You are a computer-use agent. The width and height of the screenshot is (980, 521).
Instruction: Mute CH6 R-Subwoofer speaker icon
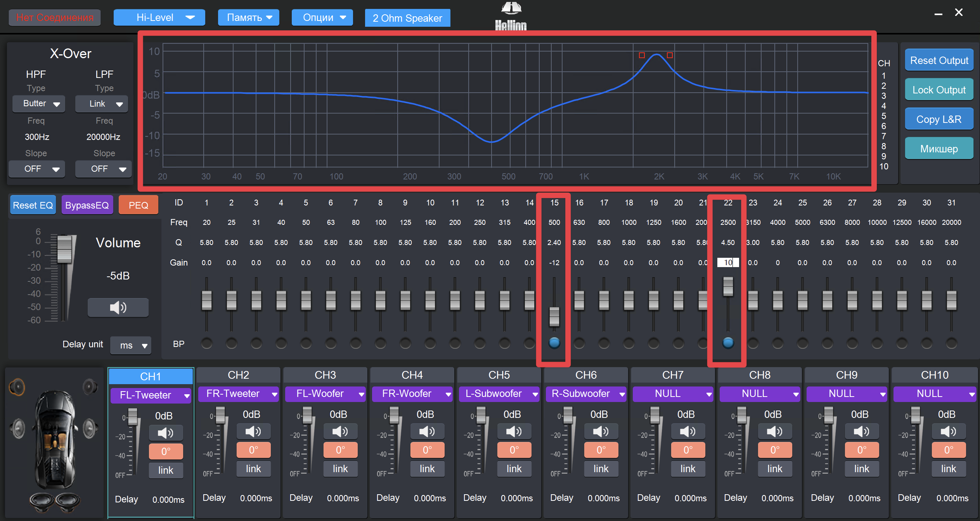coord(601,431)
